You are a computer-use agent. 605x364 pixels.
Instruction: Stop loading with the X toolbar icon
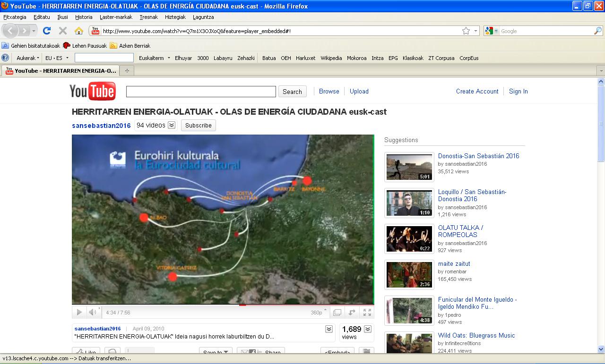tap(62, 31)
